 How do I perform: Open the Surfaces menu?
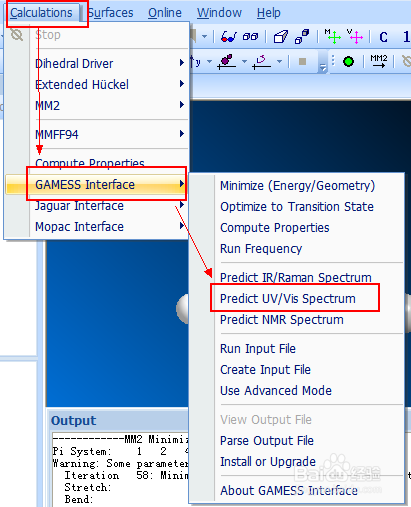111,13
